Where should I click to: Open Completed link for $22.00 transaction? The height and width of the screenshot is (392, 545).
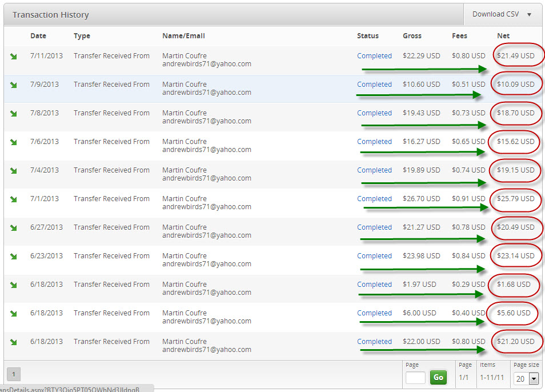pos(374,342)
